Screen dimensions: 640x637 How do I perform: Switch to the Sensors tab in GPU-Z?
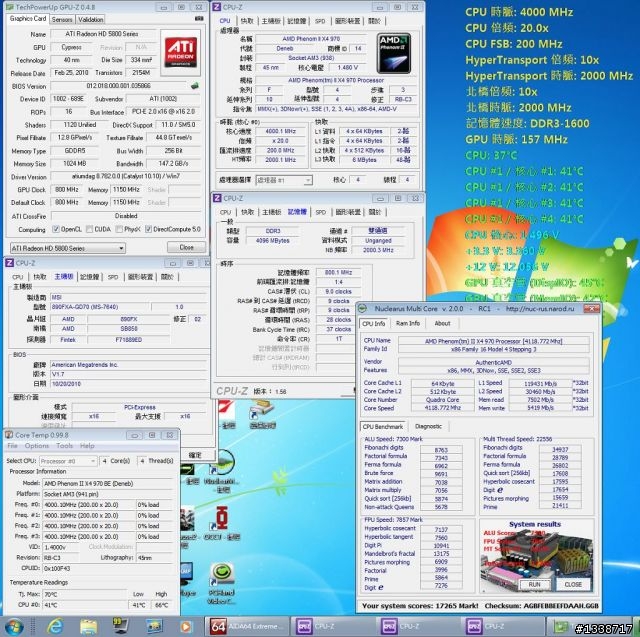(62, 20)
